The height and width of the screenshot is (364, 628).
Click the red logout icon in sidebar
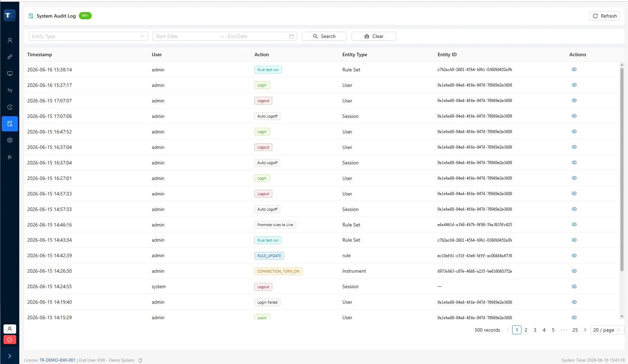click(10, 340)
